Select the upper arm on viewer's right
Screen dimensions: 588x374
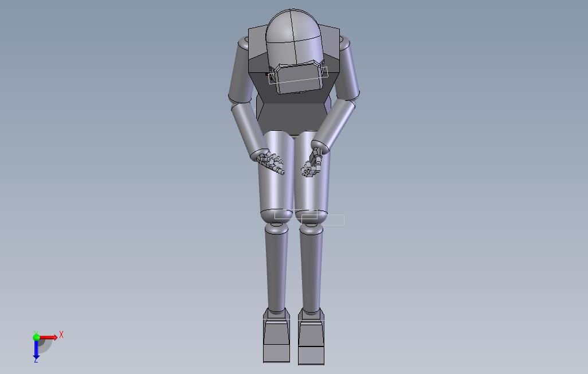(x=347, y=68)
